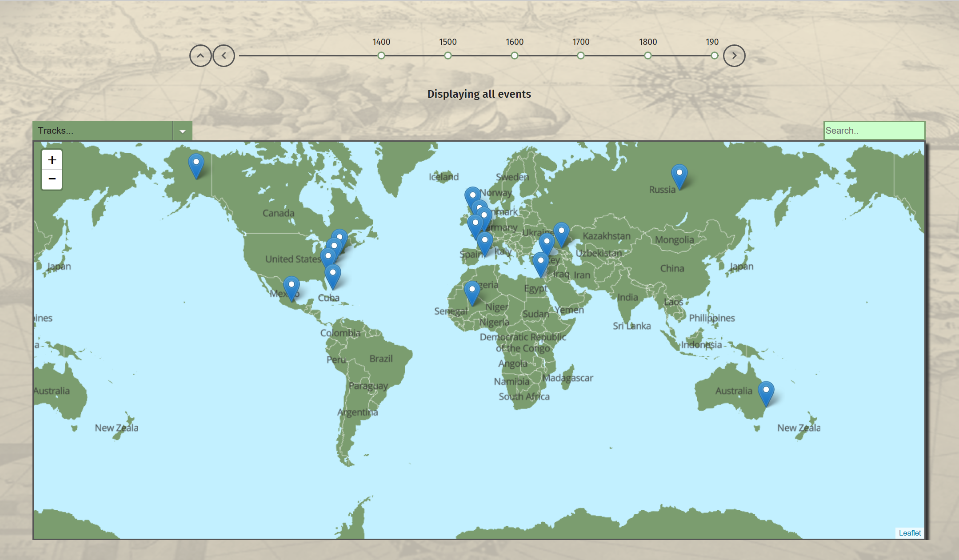Screen dimensions: 959x560
Task: Click the timeline up chevron button
Action: [x=200, y=56]
